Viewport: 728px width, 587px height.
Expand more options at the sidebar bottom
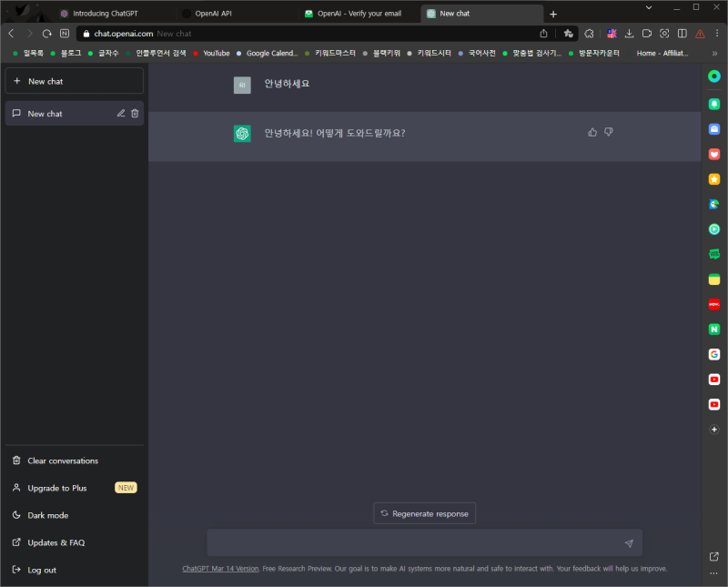pyautogui.click(x=713, y=572)
